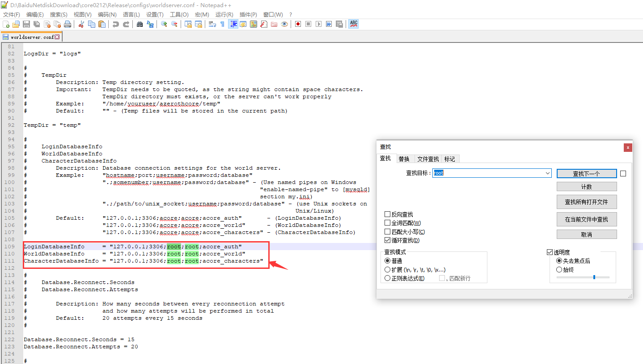Click the 在当前文件中查找 button
643x364 pixels.
click(586, 219)
